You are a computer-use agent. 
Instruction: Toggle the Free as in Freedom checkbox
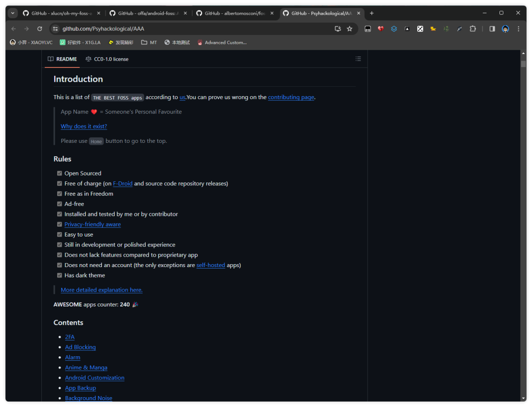pyautogui.click(x=60, y=194)
